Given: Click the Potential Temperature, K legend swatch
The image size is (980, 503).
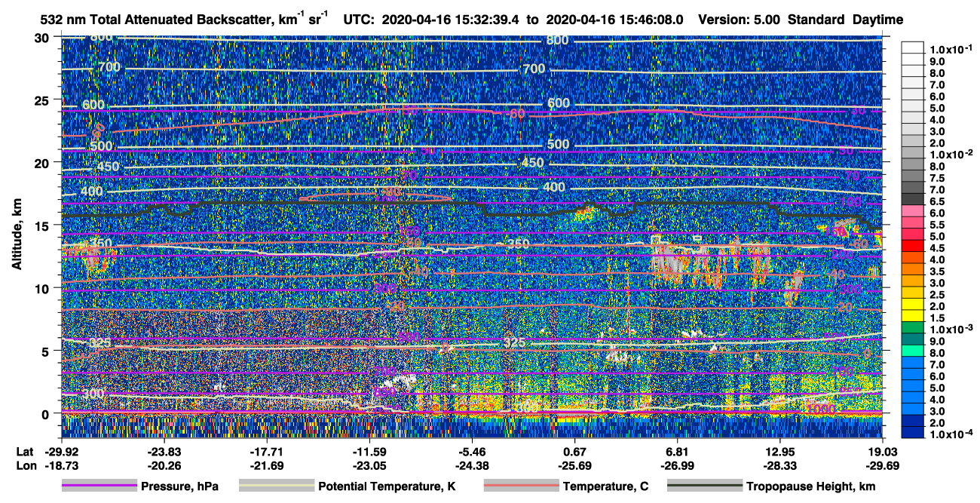Looking at the screenshot, I should click(x=276, y=486).
